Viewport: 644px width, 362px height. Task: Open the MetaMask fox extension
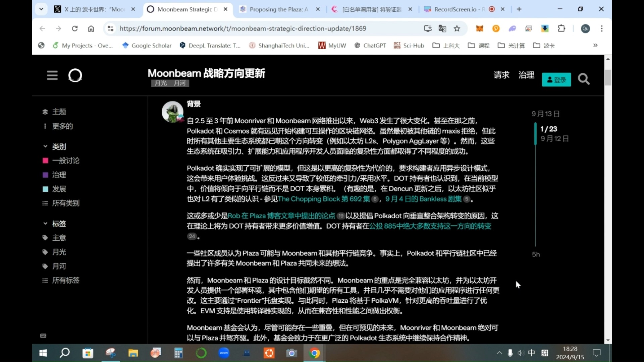(480, 28)
